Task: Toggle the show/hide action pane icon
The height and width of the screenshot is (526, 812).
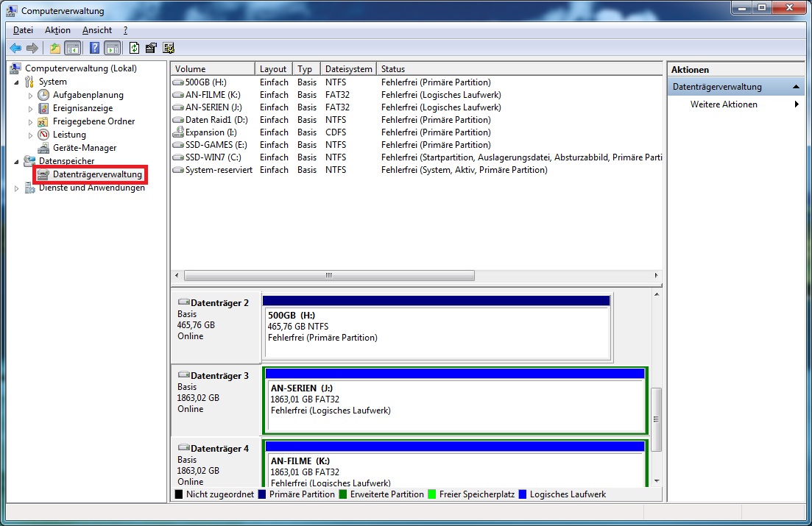Action: pos(113,48)
